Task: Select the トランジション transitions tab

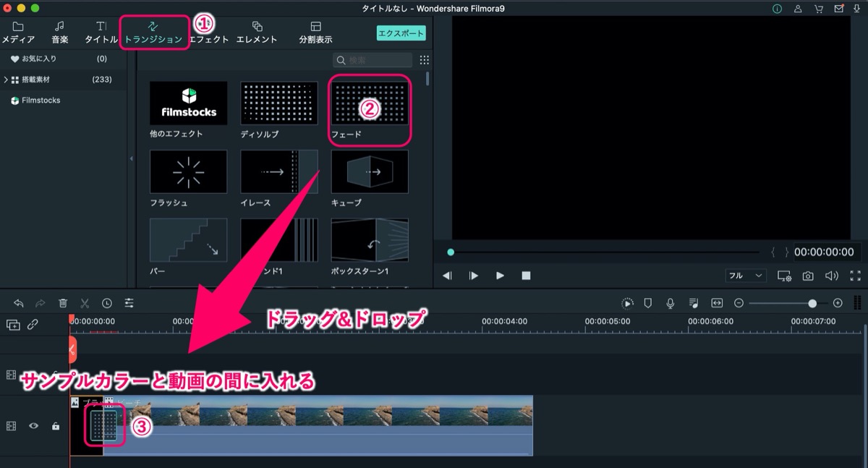Action: (x=153, y=33)
